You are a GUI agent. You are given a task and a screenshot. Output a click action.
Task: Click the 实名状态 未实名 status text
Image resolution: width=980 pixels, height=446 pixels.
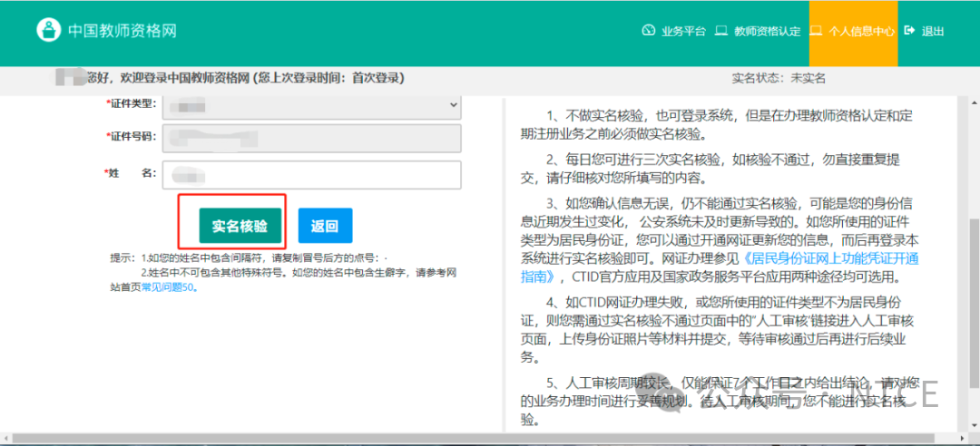(779, 79)
